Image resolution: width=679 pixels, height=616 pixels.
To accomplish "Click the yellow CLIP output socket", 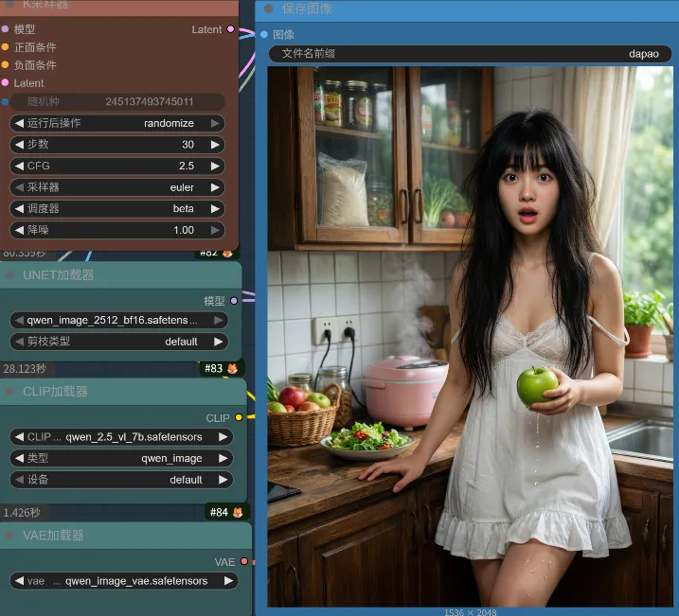I will click(239, 417).
